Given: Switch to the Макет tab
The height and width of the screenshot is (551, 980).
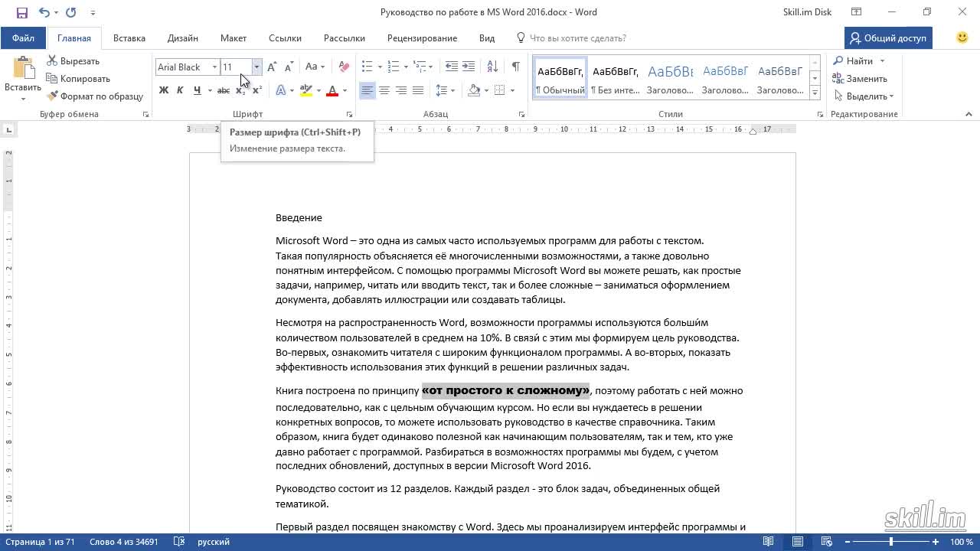Looking at the screenshot, I should (234, 38).
